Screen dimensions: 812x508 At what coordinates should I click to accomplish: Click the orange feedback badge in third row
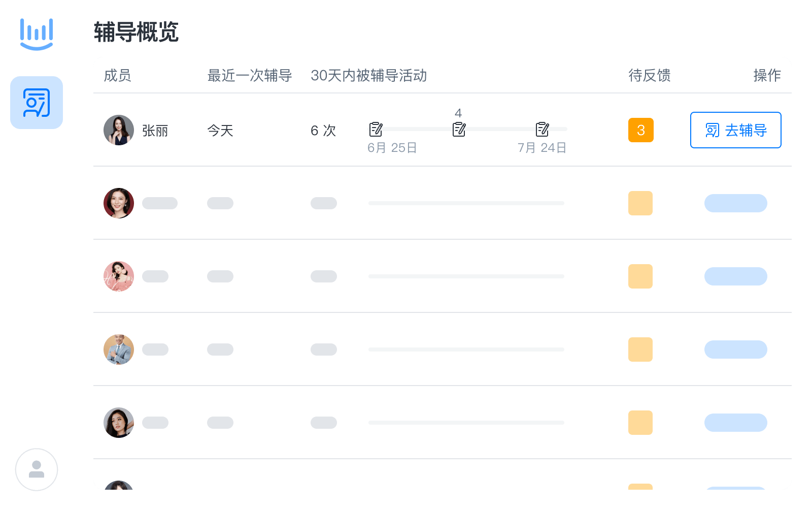click(x=640, y=276)
